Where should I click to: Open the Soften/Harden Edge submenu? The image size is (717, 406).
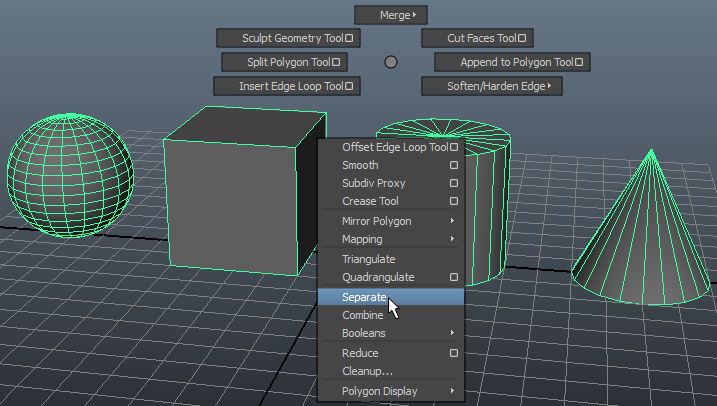click(491, 86)
